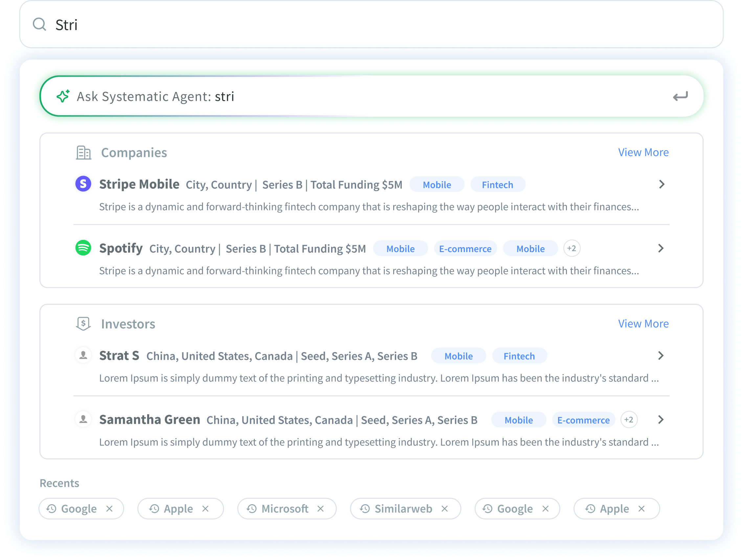
Task: Click the history icon on Similarweb chip
Action: [x=365, y=509]
